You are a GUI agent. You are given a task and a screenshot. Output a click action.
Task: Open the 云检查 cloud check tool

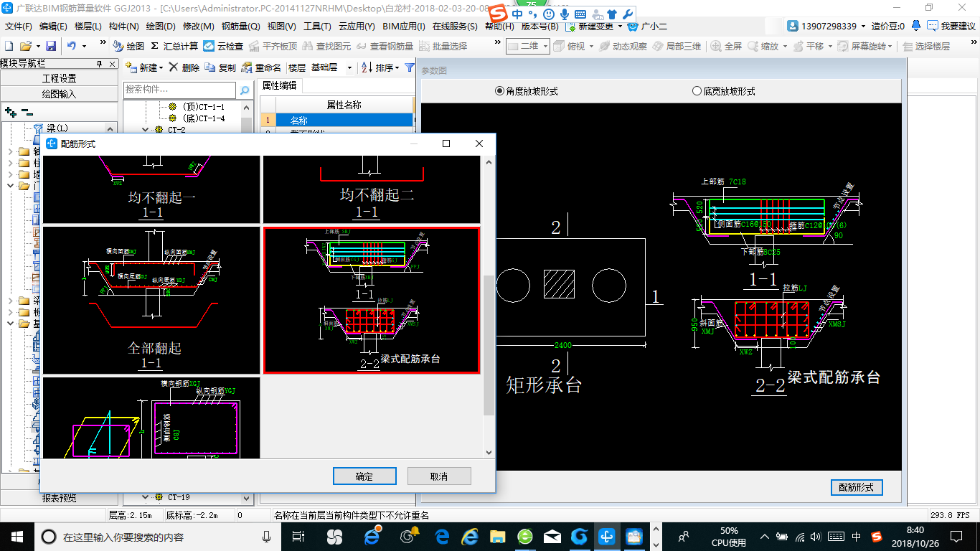pyautogui.click(x=223, y=46)
